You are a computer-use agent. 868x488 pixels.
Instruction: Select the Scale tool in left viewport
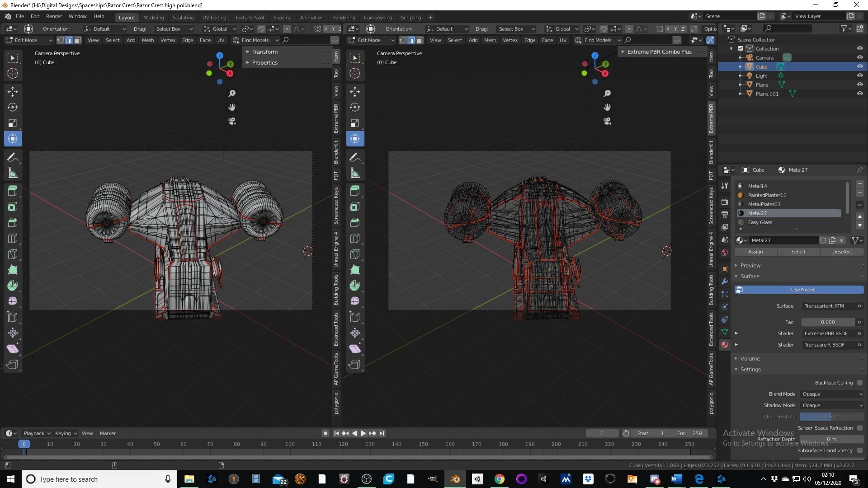13,123
